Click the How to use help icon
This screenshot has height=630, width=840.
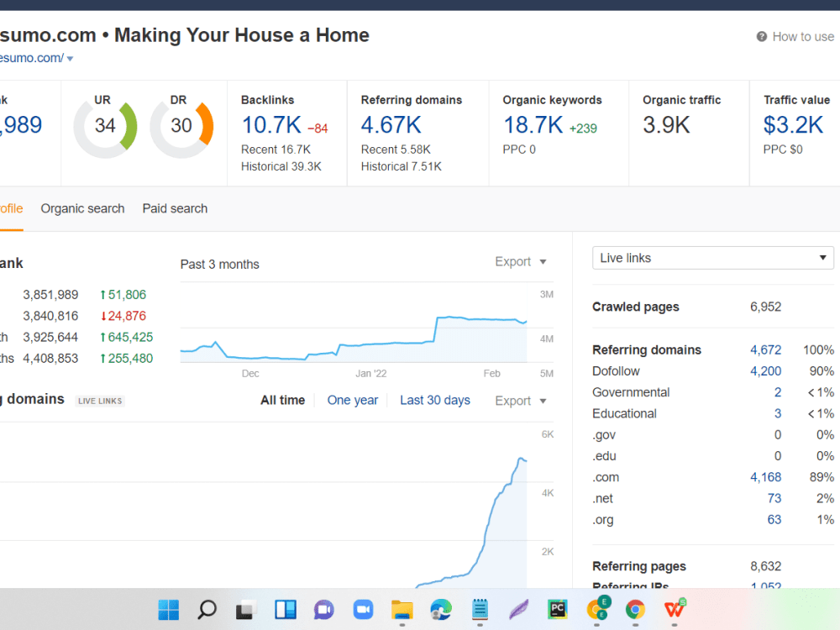761,36
